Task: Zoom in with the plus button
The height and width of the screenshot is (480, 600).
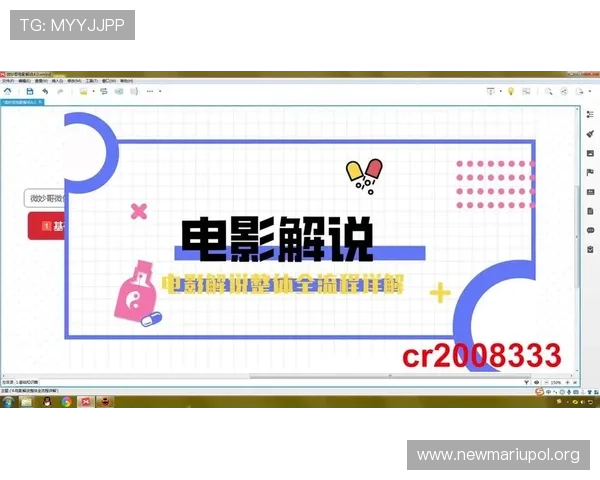Action: [567, 382]
